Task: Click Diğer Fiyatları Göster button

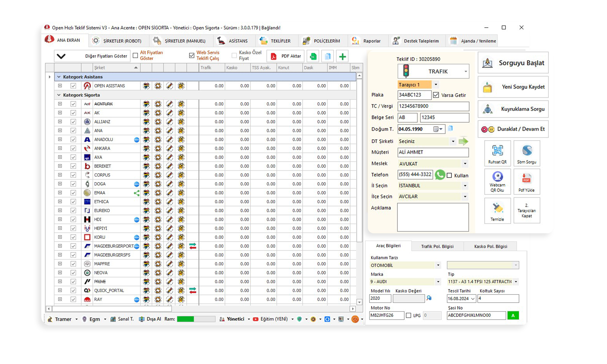Action: click(92, 56)
